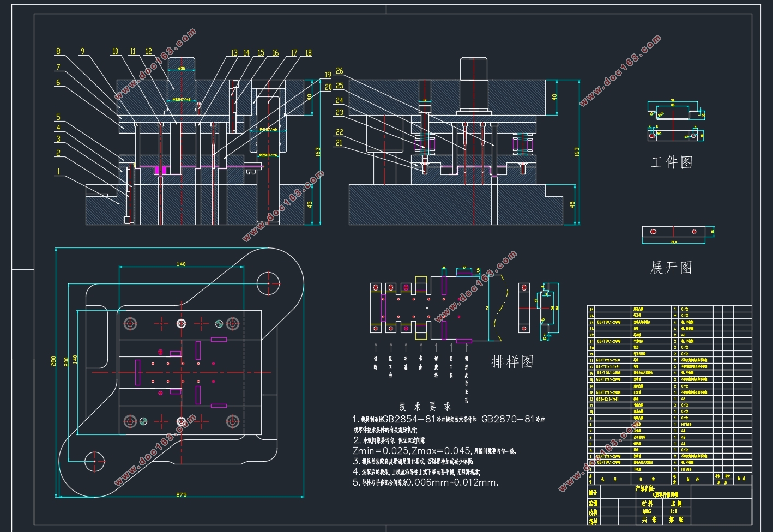The image size is (773, 532).
Task: Click part callout number 26 in right section view
Action: point(340,71)
